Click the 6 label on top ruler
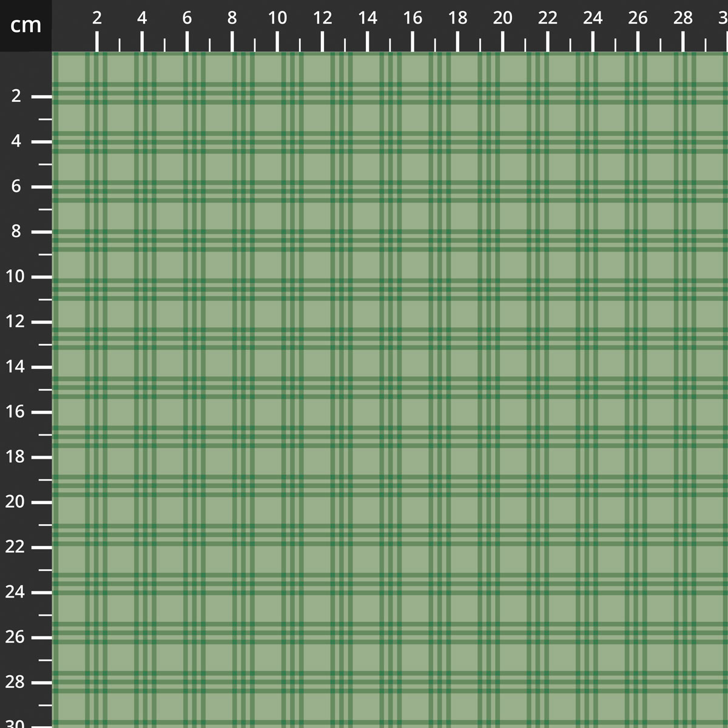This screenshot has width=728, height=728. click(187, 18)
